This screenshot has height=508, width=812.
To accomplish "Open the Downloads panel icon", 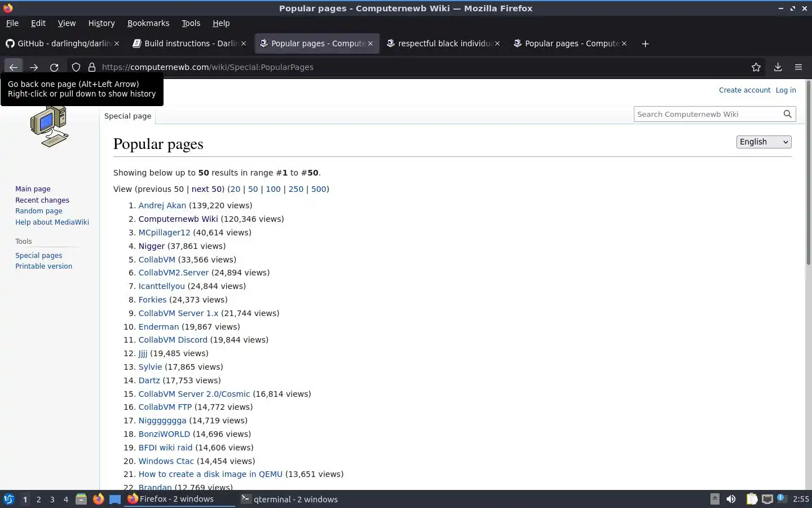I will 778,67.
